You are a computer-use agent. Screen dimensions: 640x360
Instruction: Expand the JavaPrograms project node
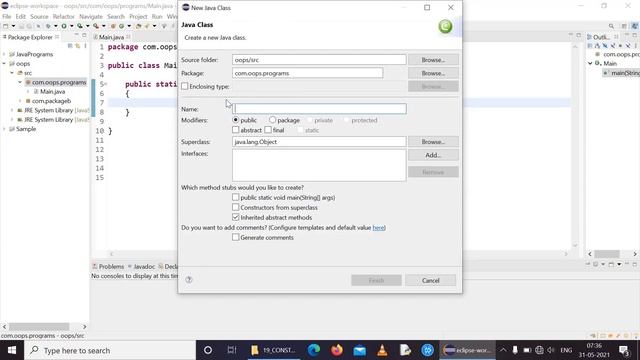pos(4,54)
